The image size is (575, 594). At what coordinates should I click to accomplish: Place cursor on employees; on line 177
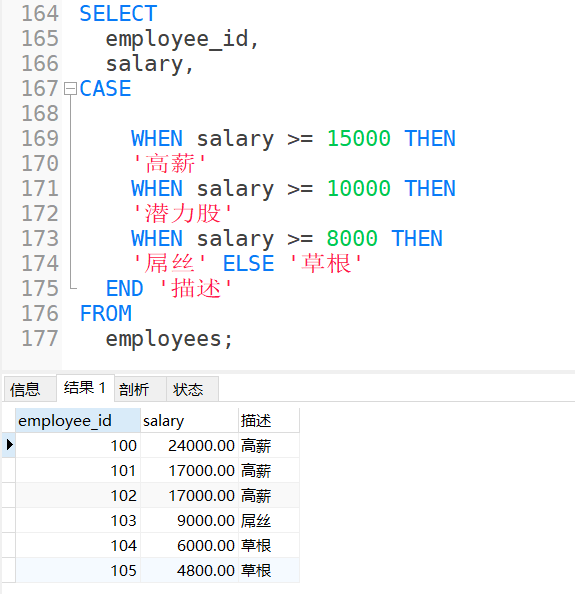[169, 339]
